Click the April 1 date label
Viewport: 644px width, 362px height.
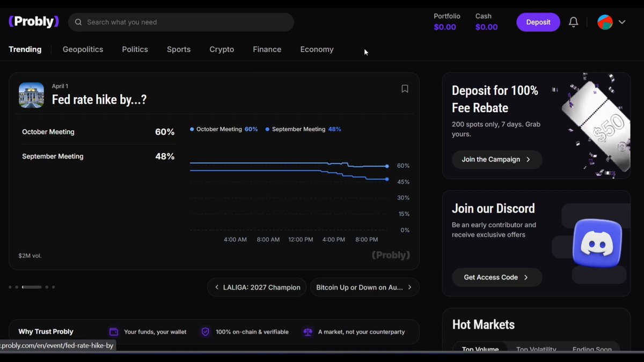pos(60,86)
